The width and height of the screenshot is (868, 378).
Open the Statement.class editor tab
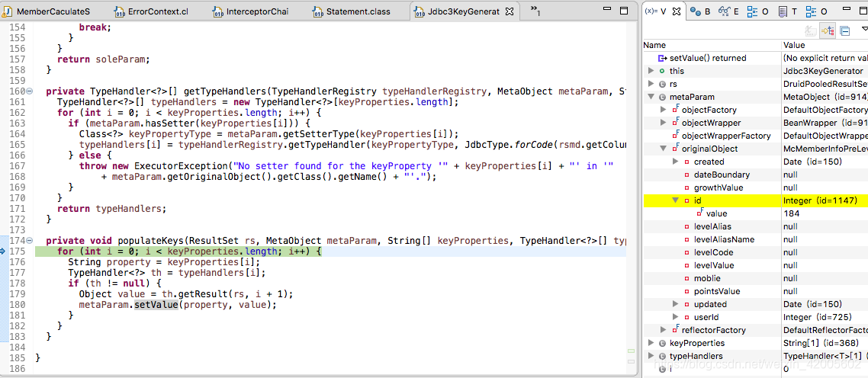coord(352,11)
